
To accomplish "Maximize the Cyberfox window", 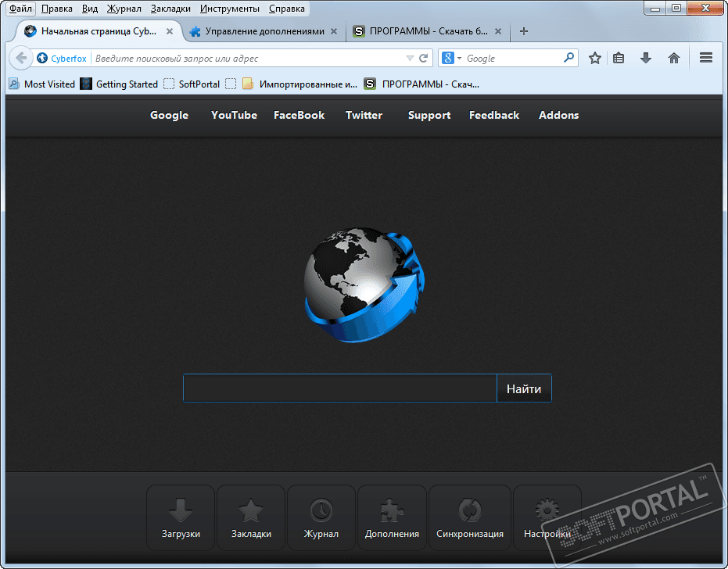I will (676, 8).
